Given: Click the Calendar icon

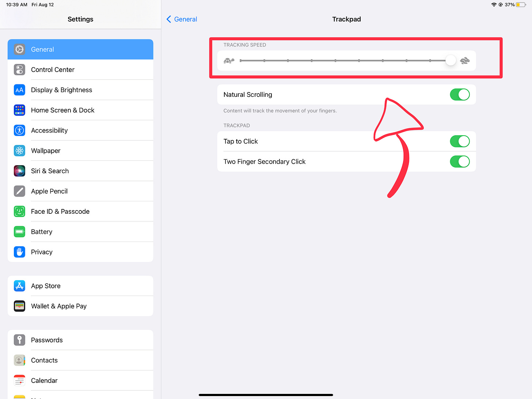Looking at the screenshot, I should [x=19, y=380].
